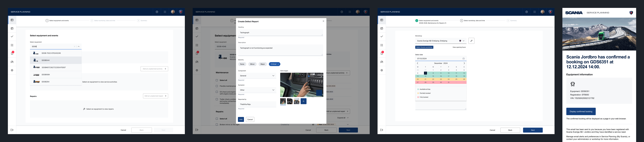Image resolution: width=644 pixels, height=142 pixels.
Task: Open app launcher grid in workshop booking header
Action: [x=534, y=12]
